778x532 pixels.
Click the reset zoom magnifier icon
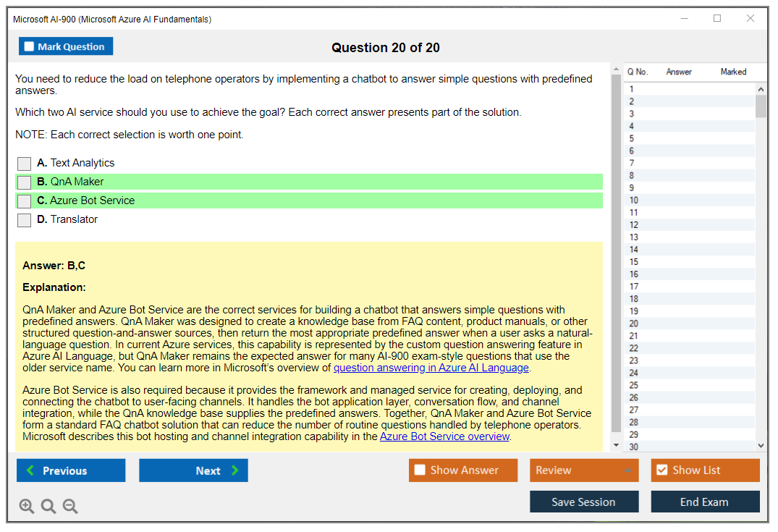(x=48, y=506)
